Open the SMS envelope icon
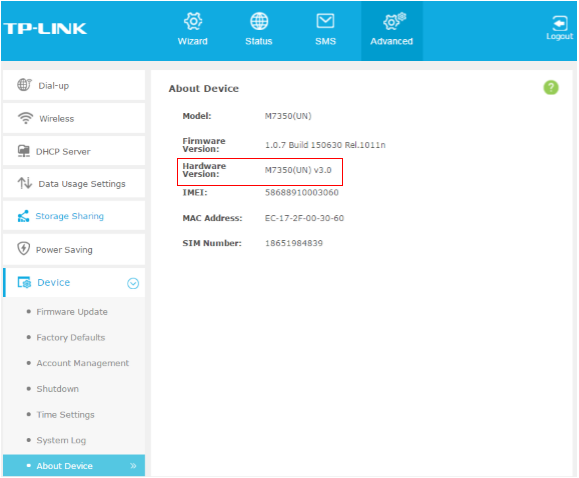 325,21
